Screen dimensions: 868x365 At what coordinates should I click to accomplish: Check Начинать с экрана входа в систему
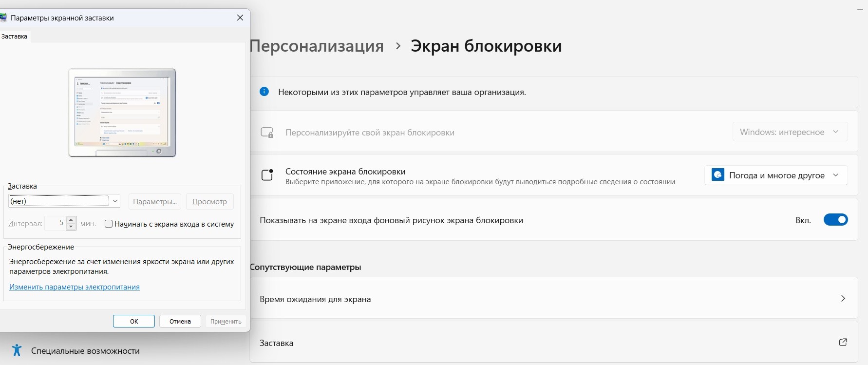pyautogui.click(x=109, y=224)
